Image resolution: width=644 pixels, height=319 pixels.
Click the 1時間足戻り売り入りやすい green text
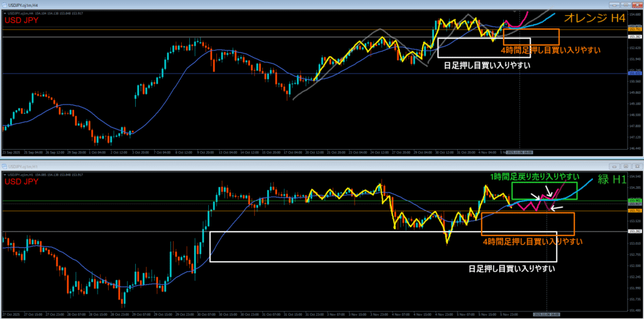coord(535,177)
